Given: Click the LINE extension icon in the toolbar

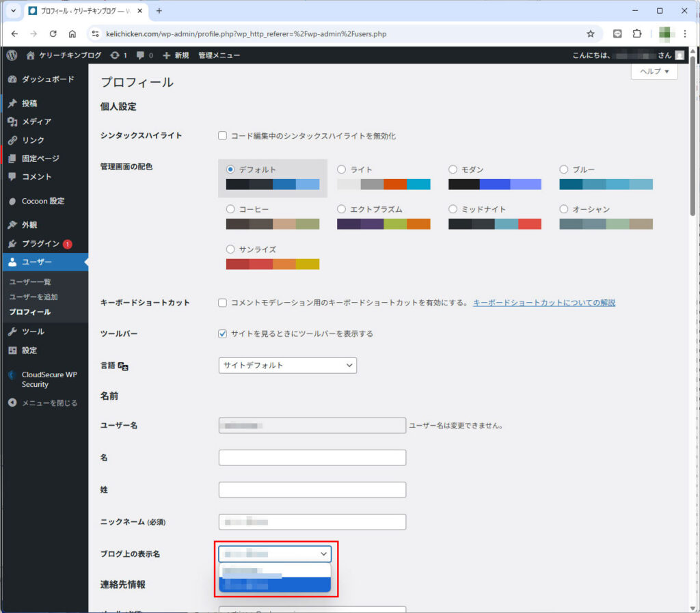Looking at the screenshot, I should 617,33.
